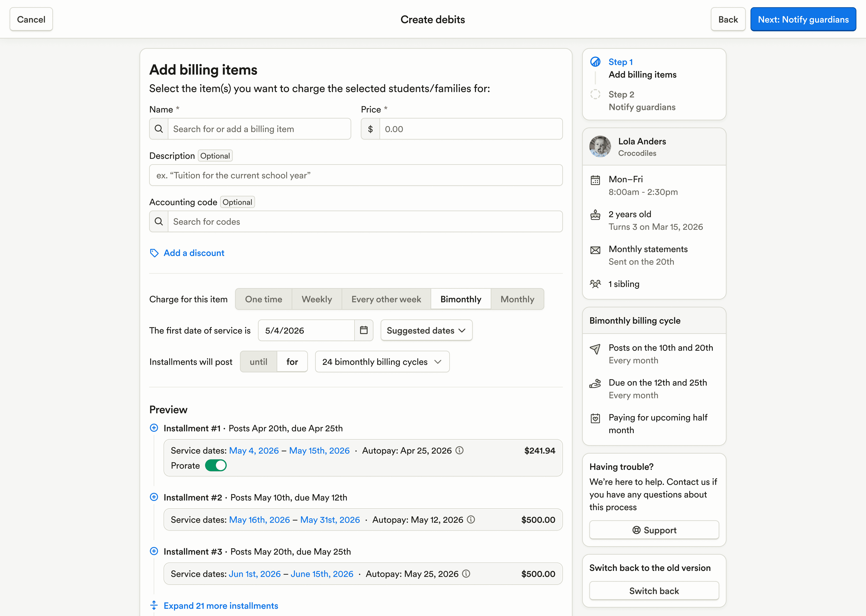The image size is (866, 616).
Task: Choose Weekly charge frequency
Action: [x=317, y=299]
